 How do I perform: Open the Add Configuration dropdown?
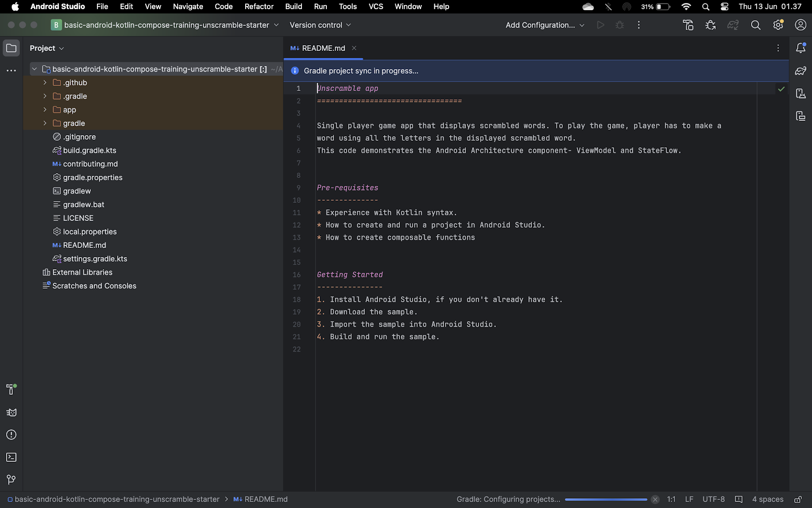click(545, 25)
